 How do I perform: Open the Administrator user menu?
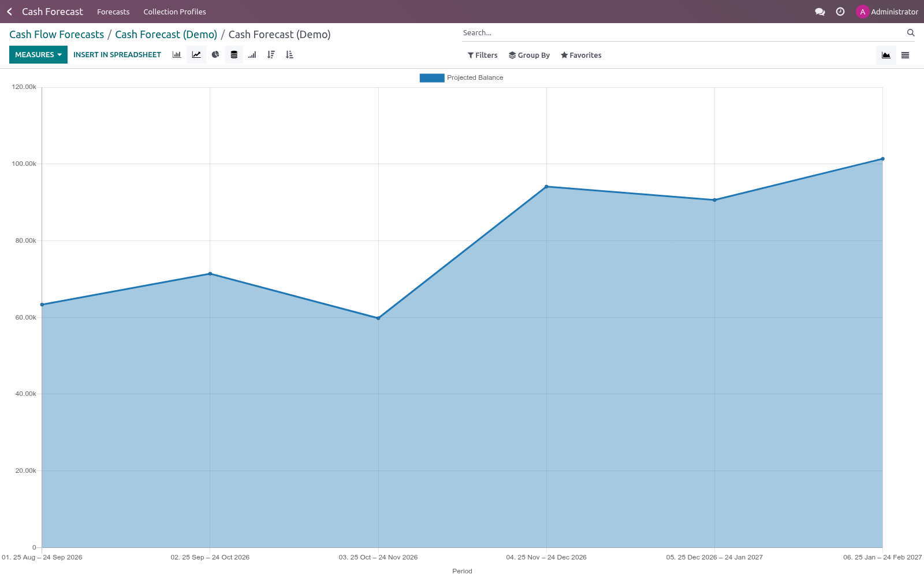point(887,12)
